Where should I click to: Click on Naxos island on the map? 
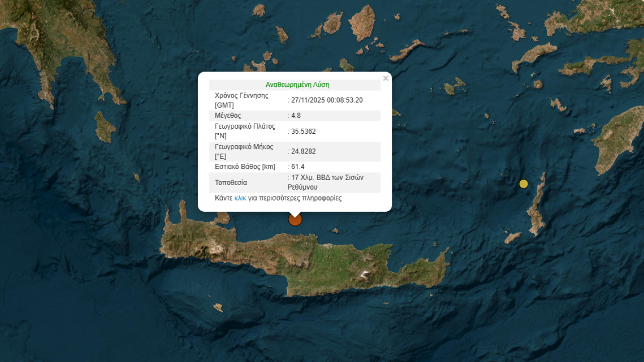[362, 23]
